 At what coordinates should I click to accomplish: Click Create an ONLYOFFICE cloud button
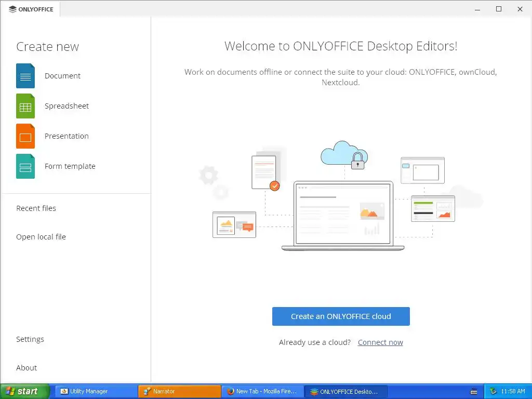[x=341, y=316]
